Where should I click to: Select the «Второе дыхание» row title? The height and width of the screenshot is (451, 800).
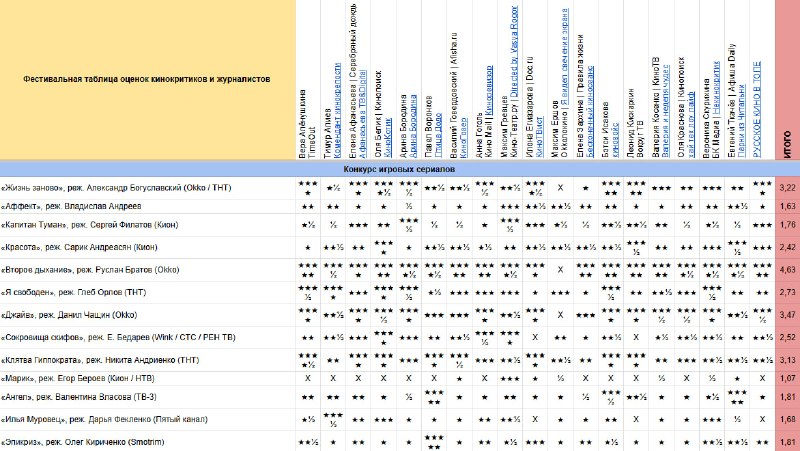[x=90, y=270]
